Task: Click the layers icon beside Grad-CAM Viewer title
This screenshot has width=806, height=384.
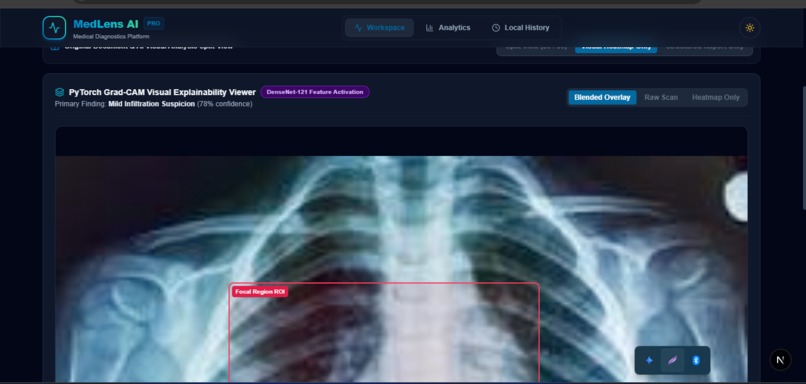Action: (60, 93)
